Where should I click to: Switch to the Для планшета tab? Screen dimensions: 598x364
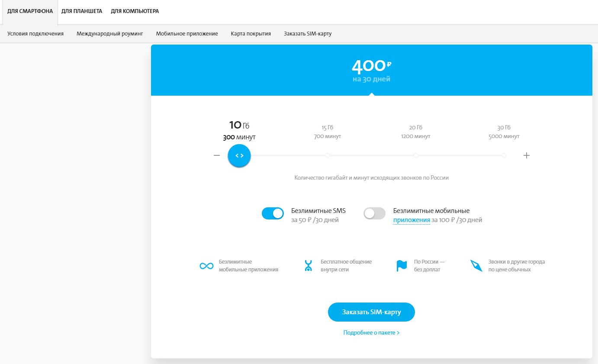(x=82, y=11)
